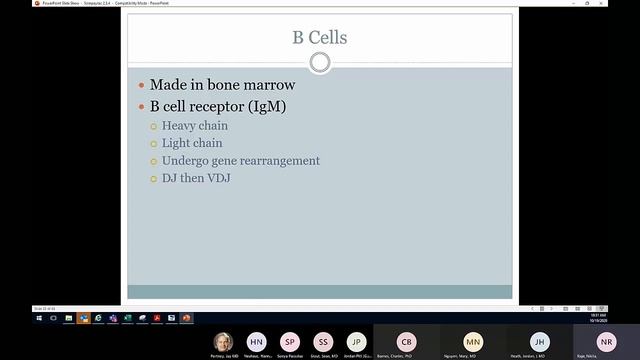Switch to Reading view in status bar
Screen dimensions: 640x360
(x=589, y=309)
